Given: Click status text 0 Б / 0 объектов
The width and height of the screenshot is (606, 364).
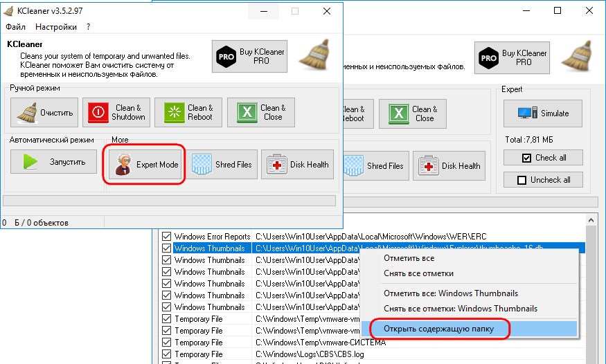Looking at the screenshot, I should [x=35, y=223].
